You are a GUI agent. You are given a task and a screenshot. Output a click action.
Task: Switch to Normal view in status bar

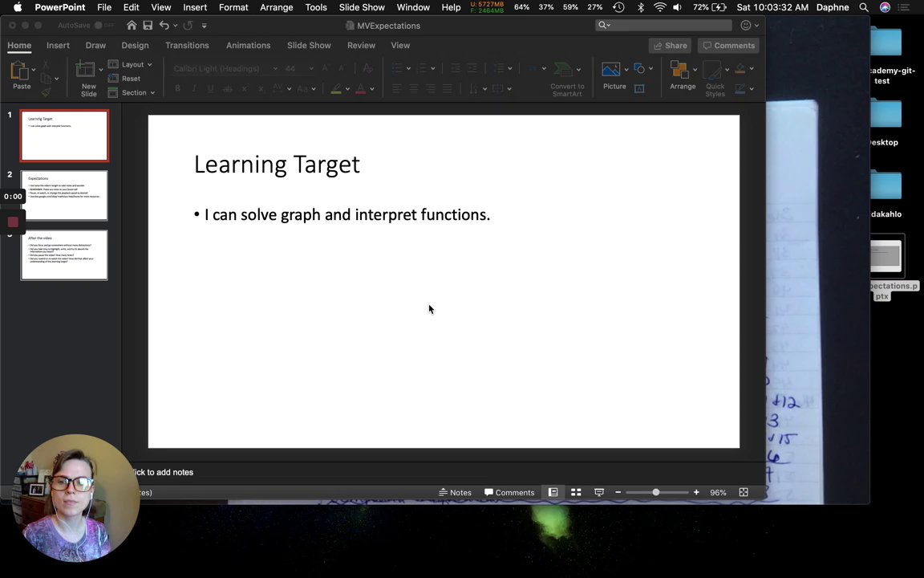(x=553, y=492)
